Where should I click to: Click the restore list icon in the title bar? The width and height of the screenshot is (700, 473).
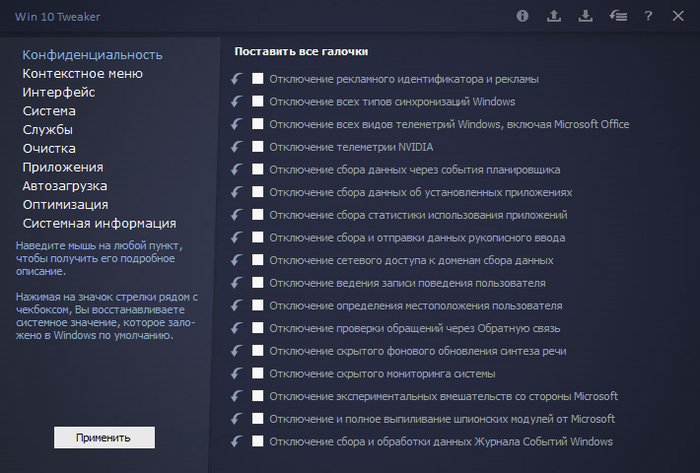[618, 16]
